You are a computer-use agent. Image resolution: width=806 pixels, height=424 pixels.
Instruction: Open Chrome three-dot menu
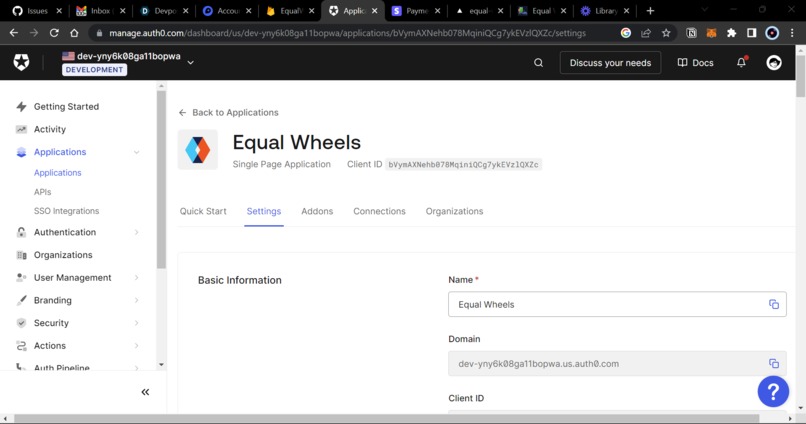[792, 33]
